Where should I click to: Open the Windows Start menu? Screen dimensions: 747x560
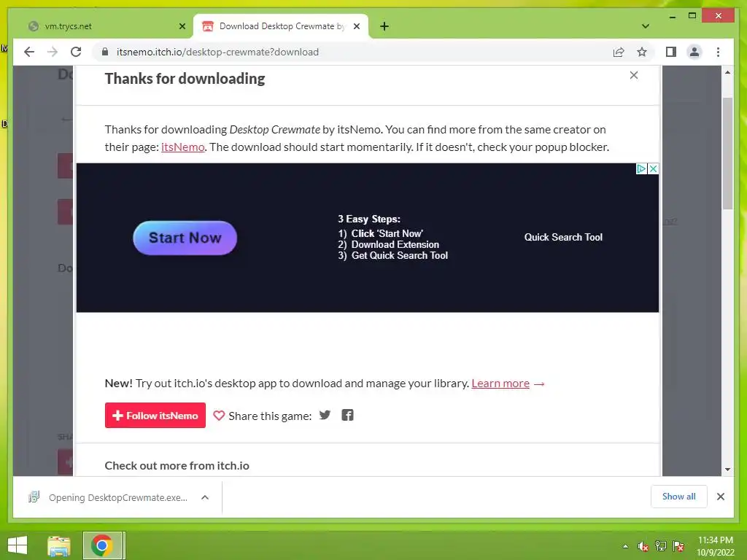click(x=18, y=545)
